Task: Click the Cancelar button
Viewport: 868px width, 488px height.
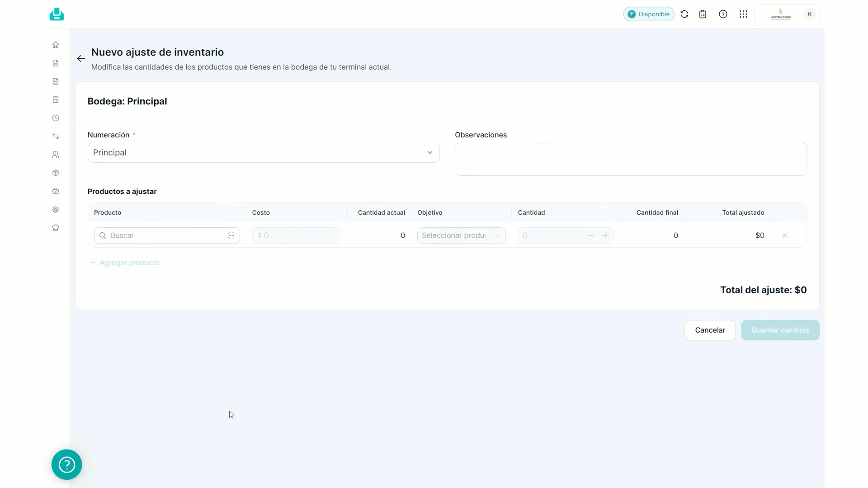Action: [x=710, y=330]
